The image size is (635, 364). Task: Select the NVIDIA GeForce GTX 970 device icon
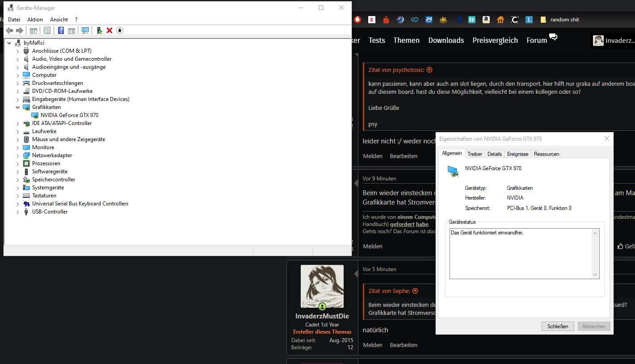click(35, 115)
